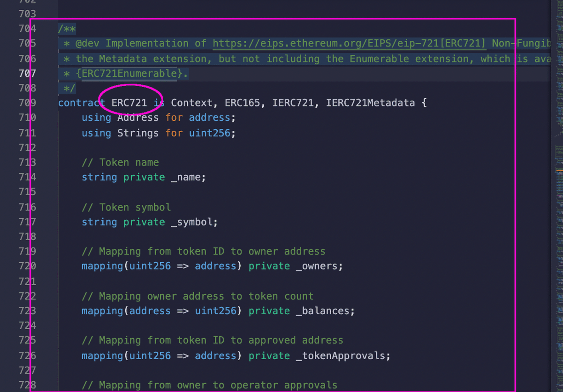
Task: Click comment 'Mapping owner address to token count'
Action: [198, 296]
